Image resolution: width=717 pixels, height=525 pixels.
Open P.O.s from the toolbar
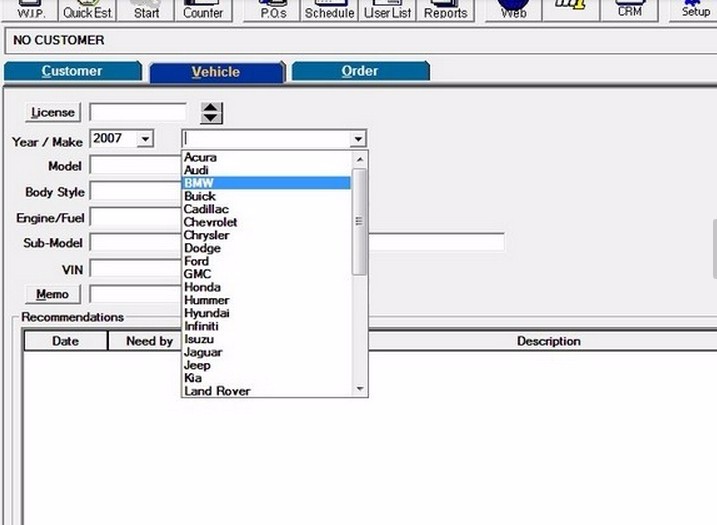272,10
